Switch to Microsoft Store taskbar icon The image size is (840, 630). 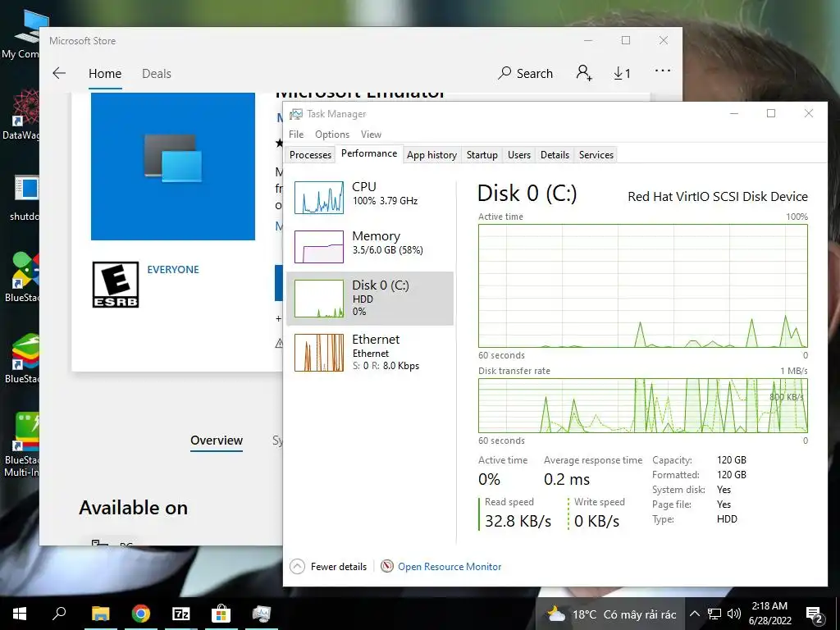(221, 614)
